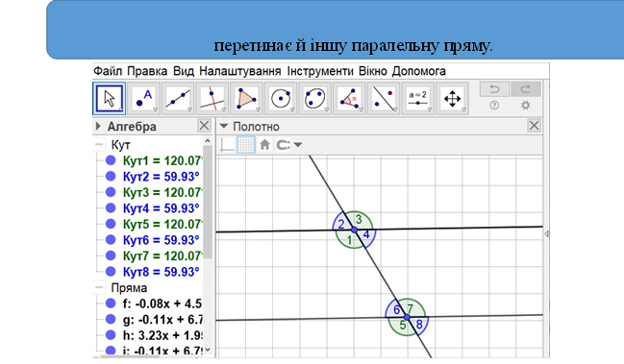This screenshot has width=624, height=364.
Task: Toggle axes display in the style bar
Action: pyautogui.click(x=227, y=145)
